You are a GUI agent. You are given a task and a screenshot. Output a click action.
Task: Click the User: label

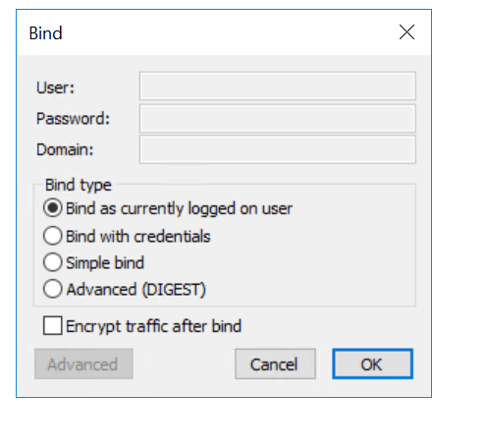(x=55, y=87)
